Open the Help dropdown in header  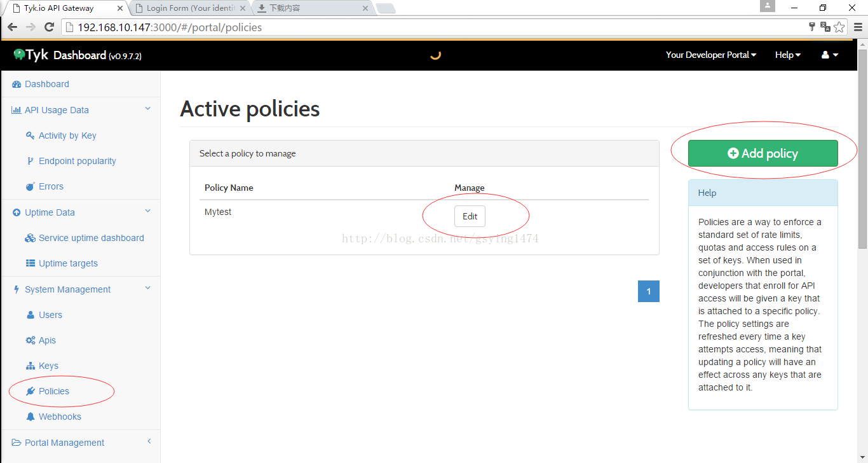coord(788,55)
